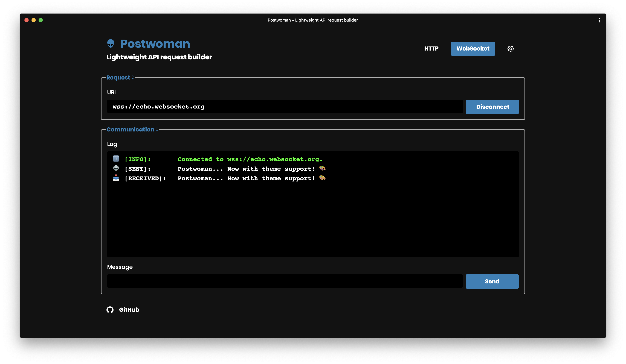Click into the Message input field

click(285, 281)
